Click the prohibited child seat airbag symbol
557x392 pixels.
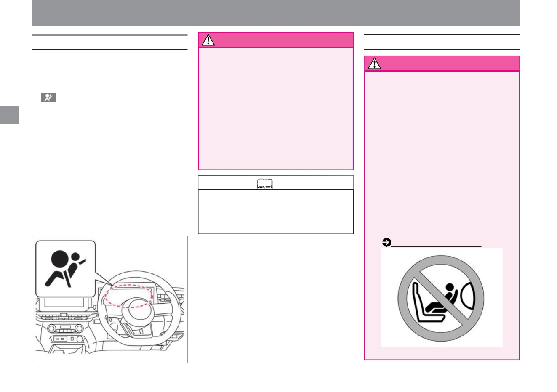(441, 298)
